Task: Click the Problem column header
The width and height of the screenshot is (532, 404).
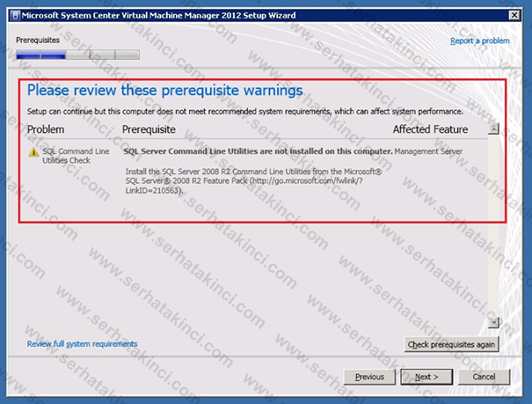Action: tap(46, 129)
